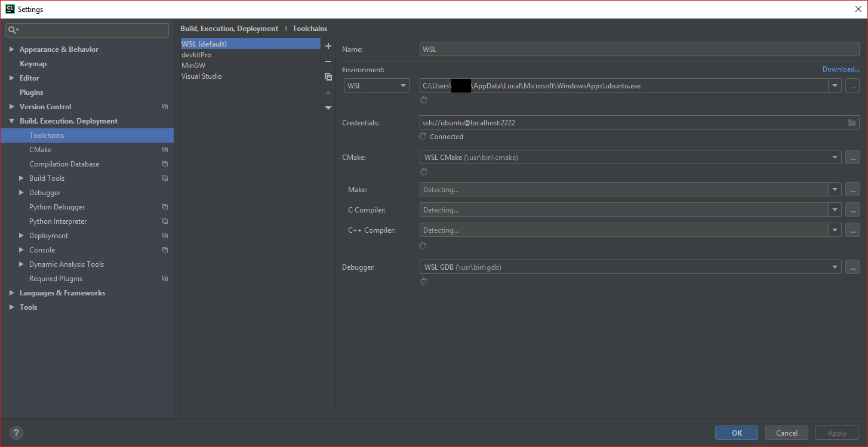Viewport: 868px width, 447px height.
Task: Open the WSL environment type dropdown
Action: (377, 86)
